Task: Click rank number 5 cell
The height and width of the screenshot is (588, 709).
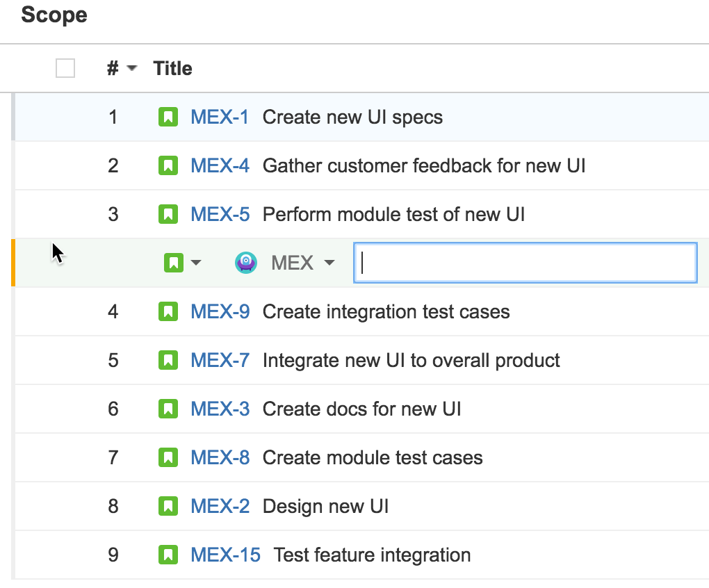Action: coord(113,360)
